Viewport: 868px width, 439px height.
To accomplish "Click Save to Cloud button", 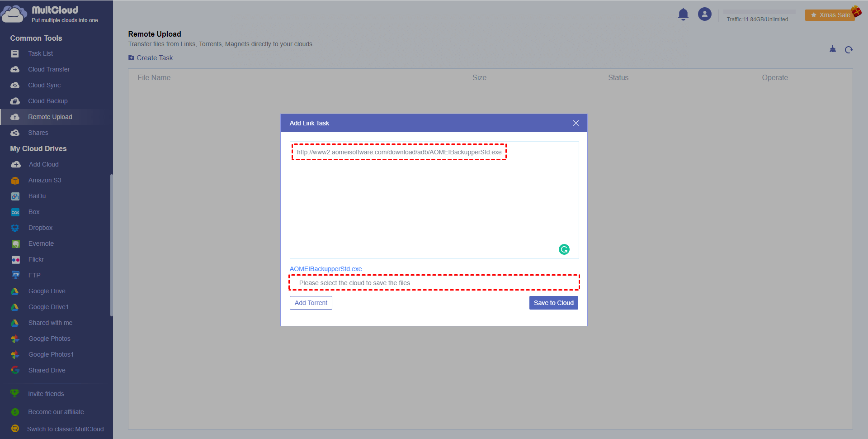I will pos(554,303).
